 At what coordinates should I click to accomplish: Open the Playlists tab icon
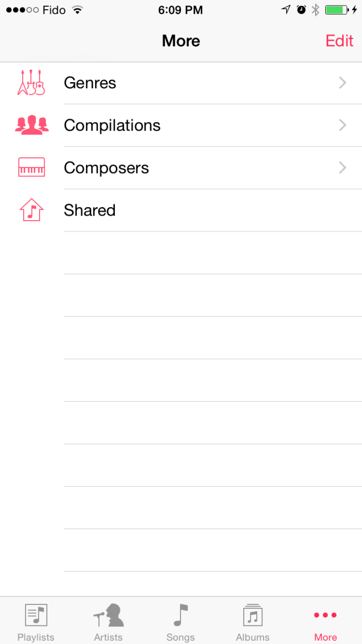pos(36,615)
